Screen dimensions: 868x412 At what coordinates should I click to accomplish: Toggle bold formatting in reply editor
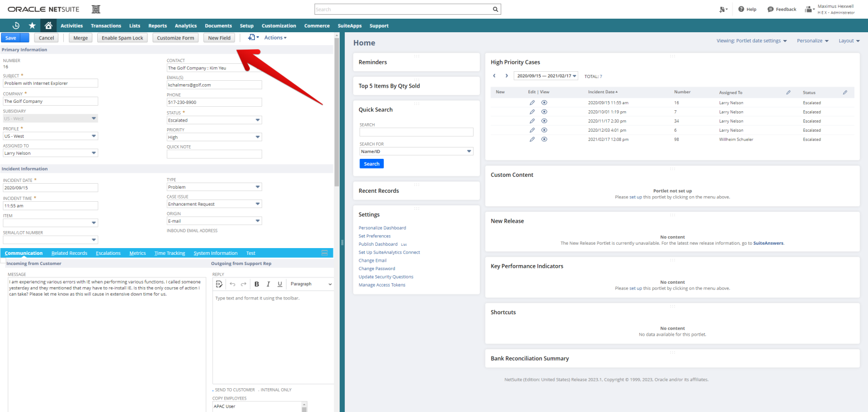coord(257,284)
